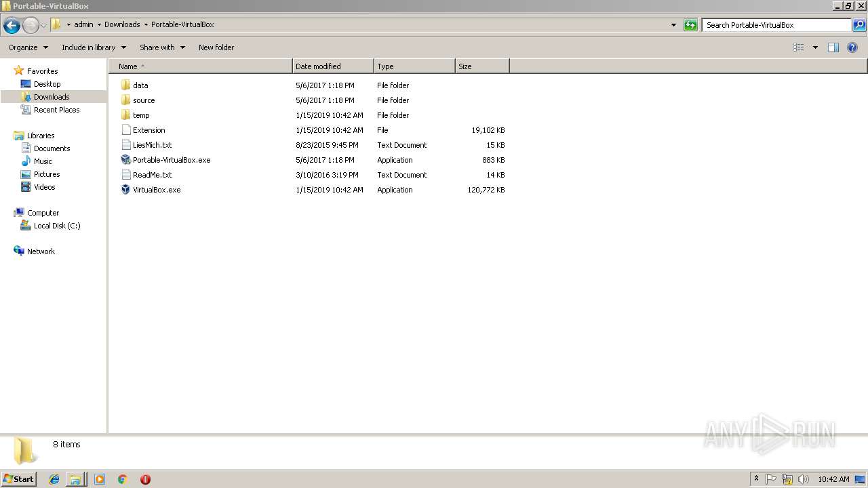
Task: Select the temp folder icon
Action: click(125, 115)
